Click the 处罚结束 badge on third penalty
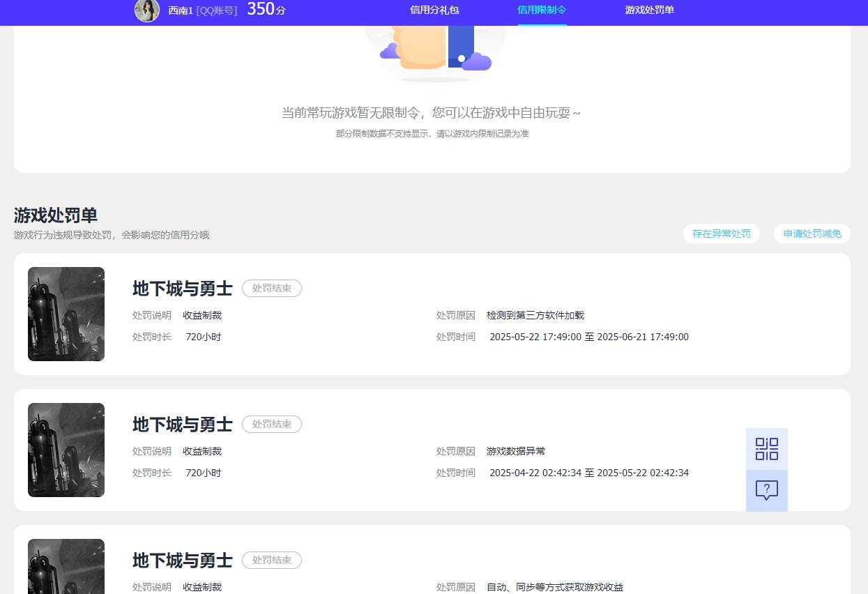Screen dimensions: 868x594 [x=271, y=560]
